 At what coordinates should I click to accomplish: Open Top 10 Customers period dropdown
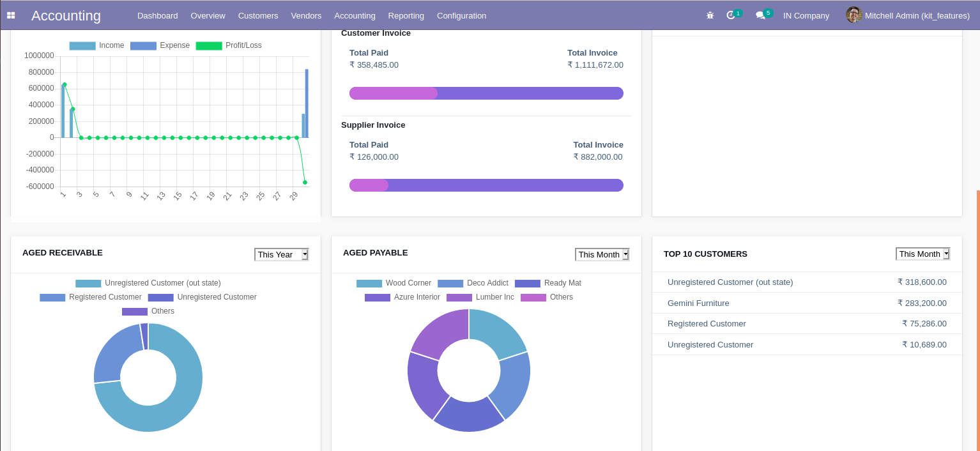pos(923,254)
